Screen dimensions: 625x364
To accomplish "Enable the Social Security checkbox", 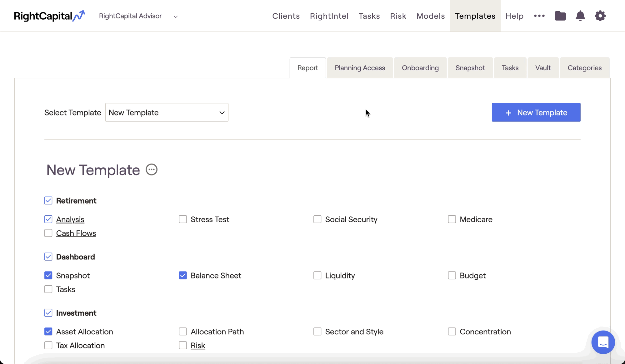I will [317, 219].
